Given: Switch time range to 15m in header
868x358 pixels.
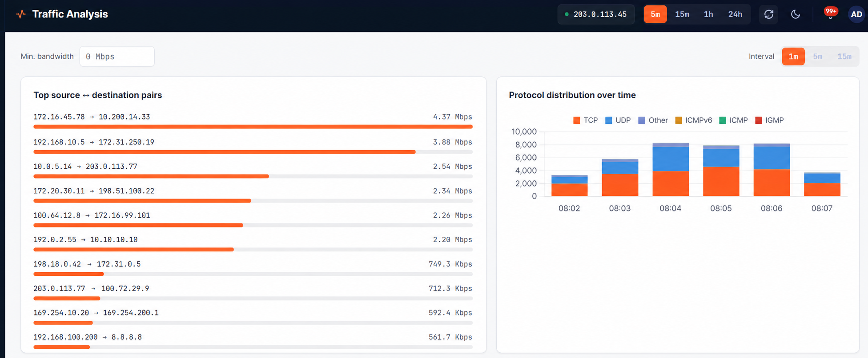Looking at the screenshot, I should point(682,14).
